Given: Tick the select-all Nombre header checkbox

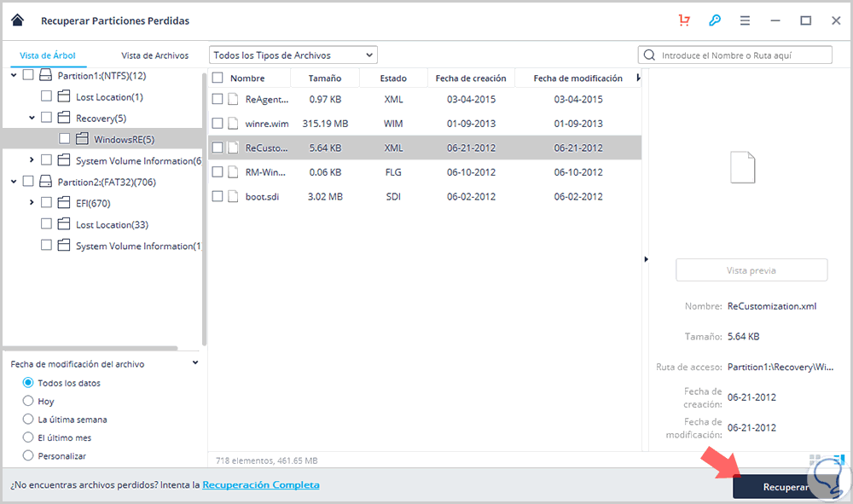Looking at the screenshot, I should (x=218, y=78).
